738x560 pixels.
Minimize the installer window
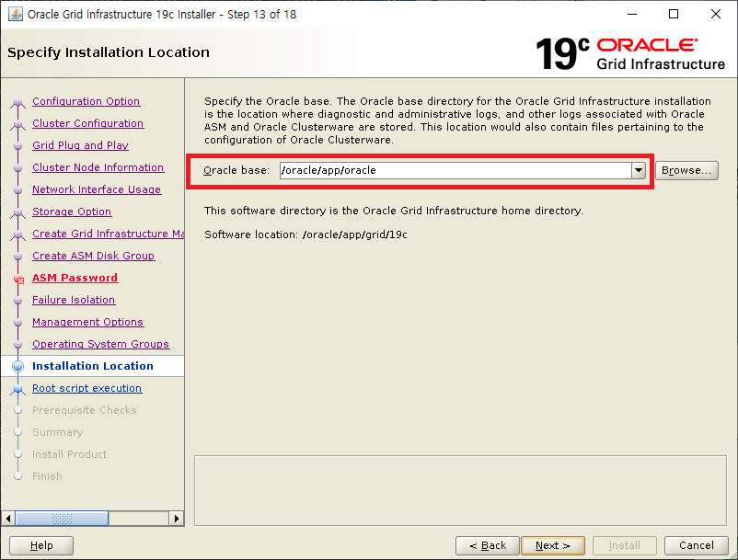(632, 14)
